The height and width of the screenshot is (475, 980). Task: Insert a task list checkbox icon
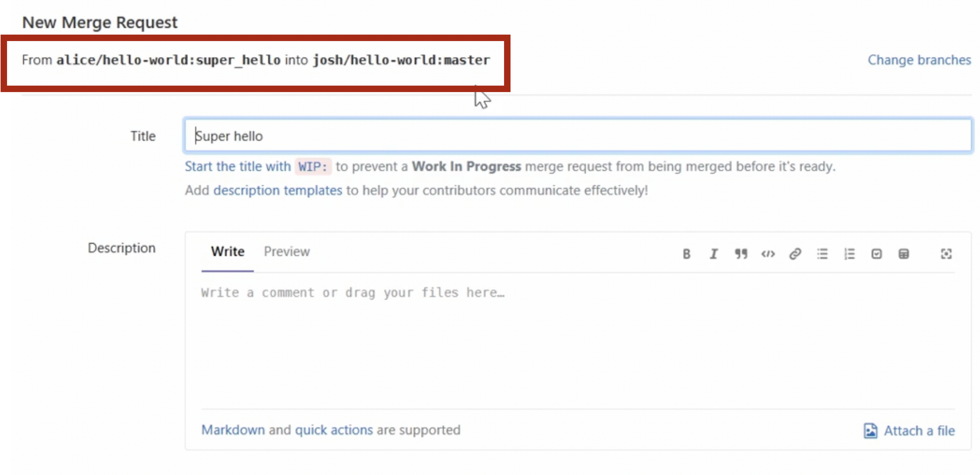877,254
